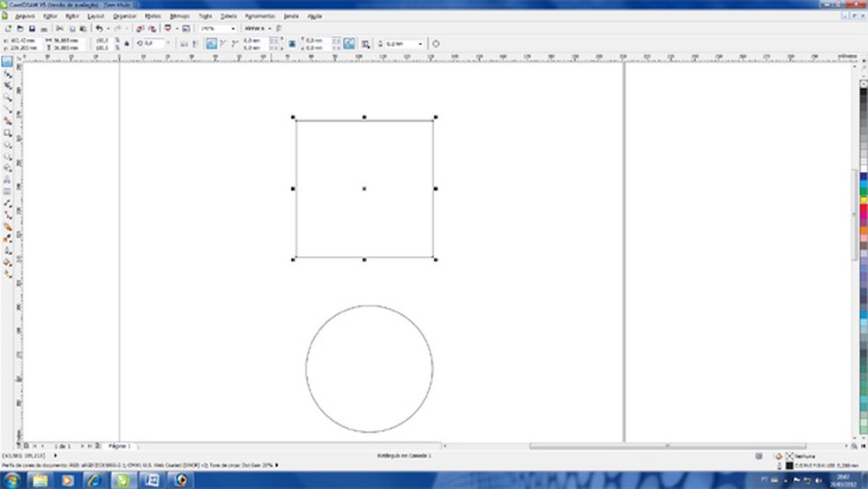Click the circle outline on the canvas
Viewport: 868px width, 489px height.
point(306,368)
